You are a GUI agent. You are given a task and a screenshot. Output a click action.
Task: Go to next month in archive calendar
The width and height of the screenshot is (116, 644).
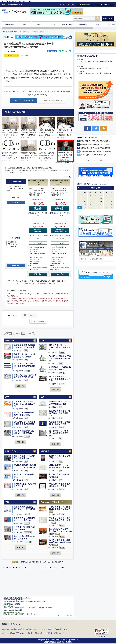(x=113, y=188)
